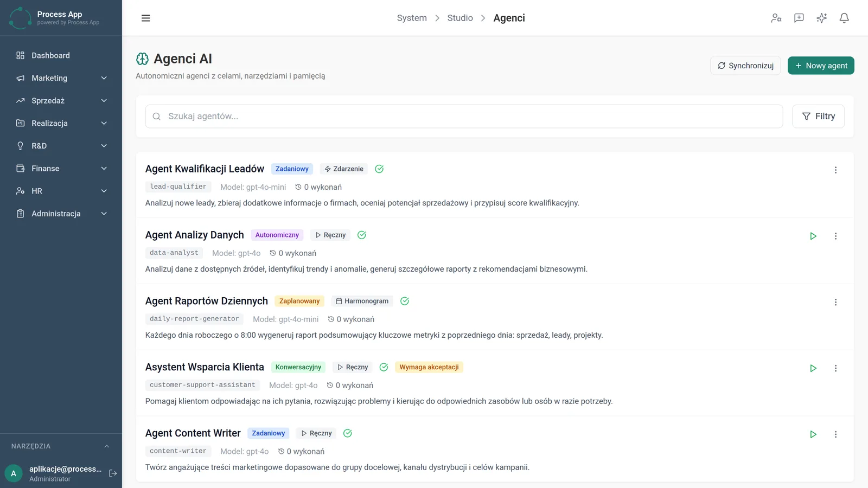Click the logout icon beside account
Viewport: 868px width, 488px height.
[113, 473]
